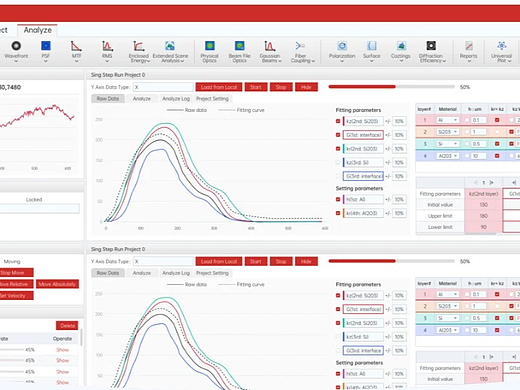
Task: Click the upper panel 50% progress bar
Action: 391,87
